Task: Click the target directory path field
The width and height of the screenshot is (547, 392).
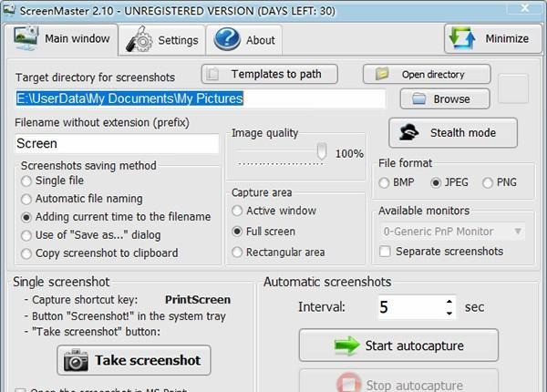Action: pos(201,98)
